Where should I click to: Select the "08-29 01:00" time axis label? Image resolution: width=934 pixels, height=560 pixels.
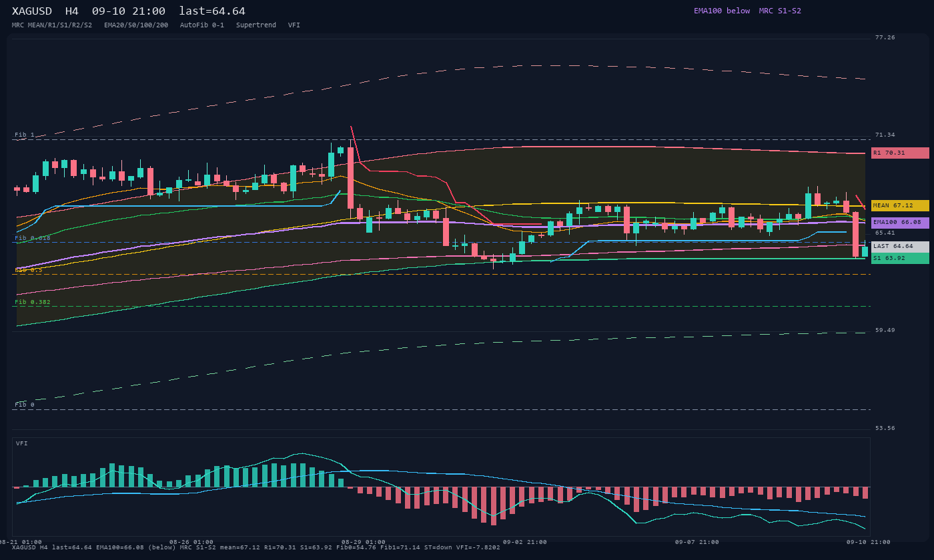pos(364,542)
